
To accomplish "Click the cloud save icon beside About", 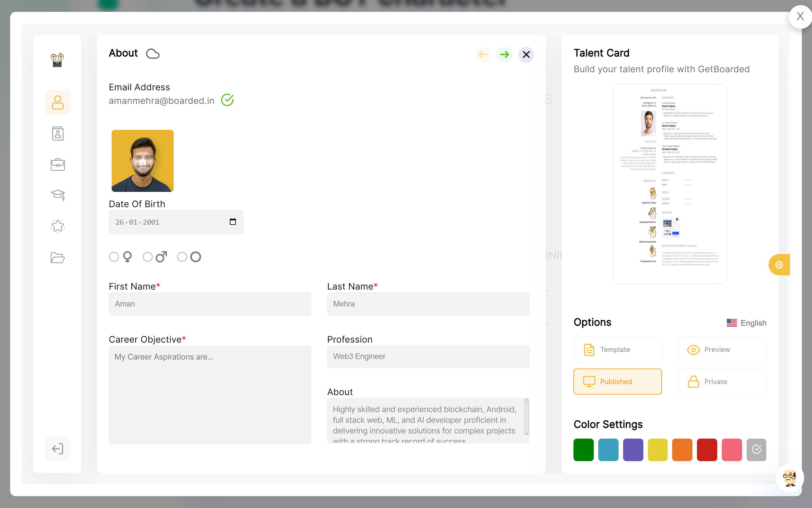I will tap(153, 54).
